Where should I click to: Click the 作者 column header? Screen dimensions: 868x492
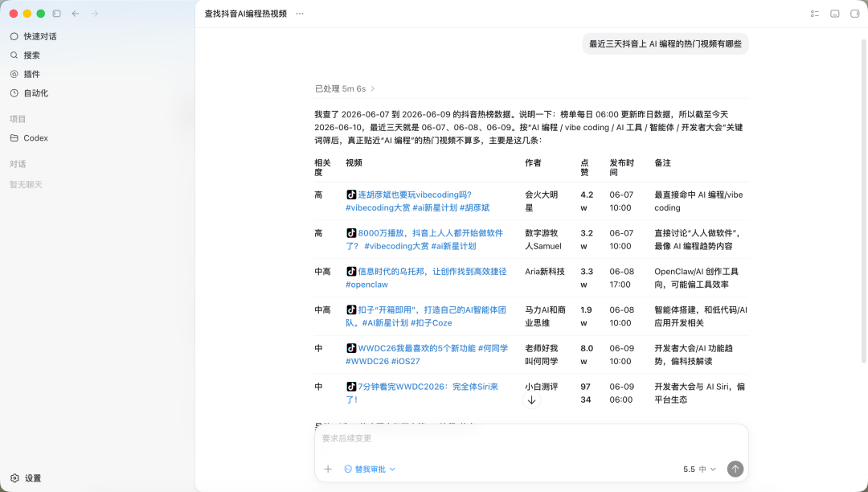click(x=533, y=162)
